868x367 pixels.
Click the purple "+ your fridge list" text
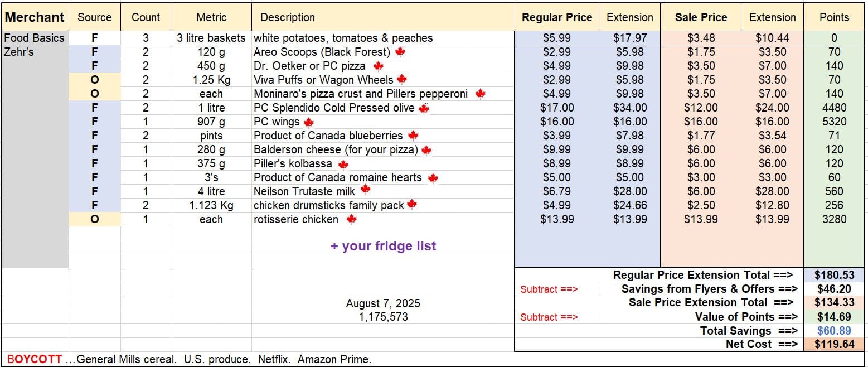[x=383, y=246]
